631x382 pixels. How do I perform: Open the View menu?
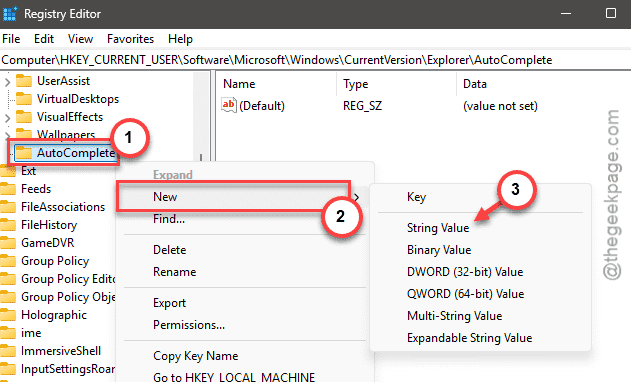coord(80,39)
